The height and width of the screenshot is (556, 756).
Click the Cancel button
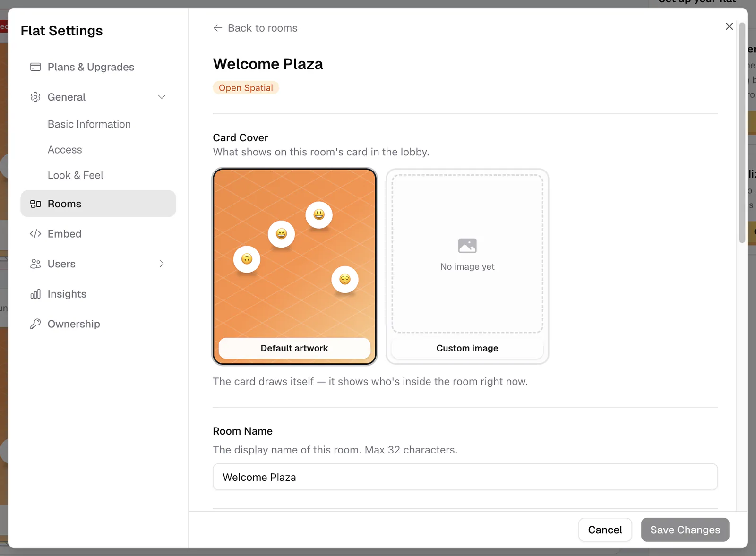coord(605,530)
